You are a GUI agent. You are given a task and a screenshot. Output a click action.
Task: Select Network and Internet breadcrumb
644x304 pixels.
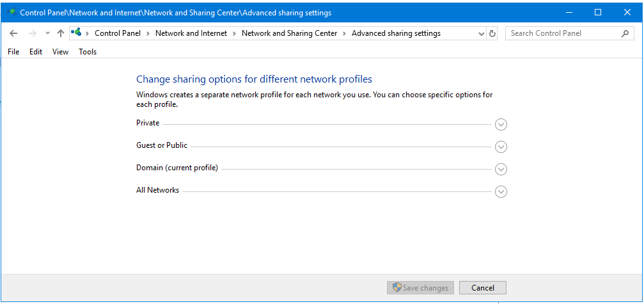(x=191, y=34)
